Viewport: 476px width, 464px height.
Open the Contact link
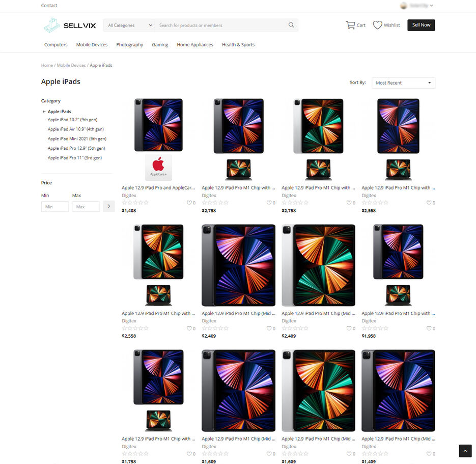tap(49, 6)
